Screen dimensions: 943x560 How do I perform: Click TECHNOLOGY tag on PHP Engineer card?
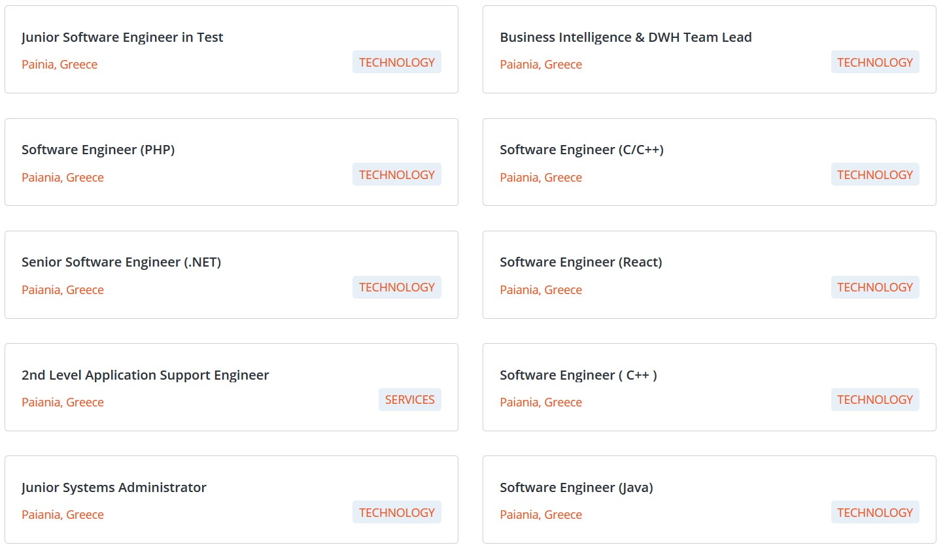(397, 174)
